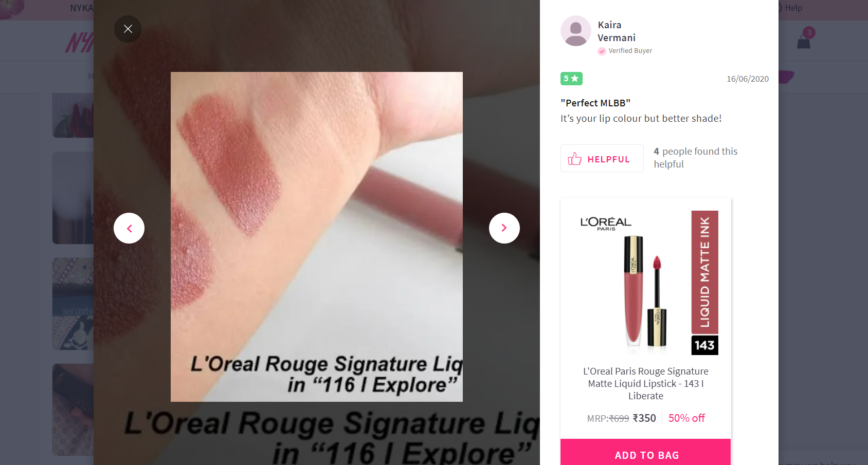The height and width of the screenshot is (465, 868).
Task: Go to the previous review photo
Action: (129, 228)
